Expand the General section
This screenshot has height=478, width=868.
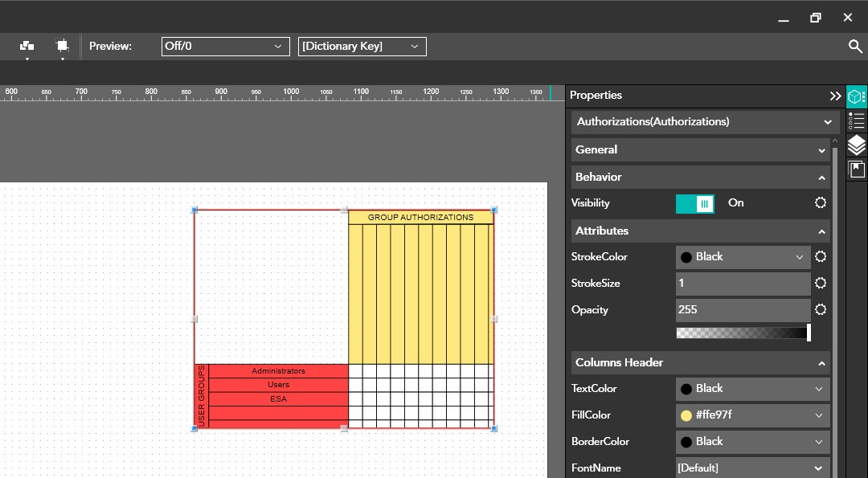tap(700, 150)
